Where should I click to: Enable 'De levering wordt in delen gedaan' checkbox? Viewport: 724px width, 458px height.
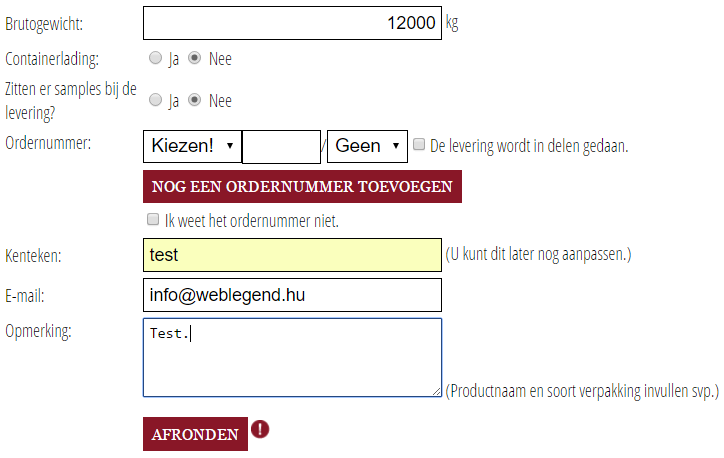[x=420, y=145]
